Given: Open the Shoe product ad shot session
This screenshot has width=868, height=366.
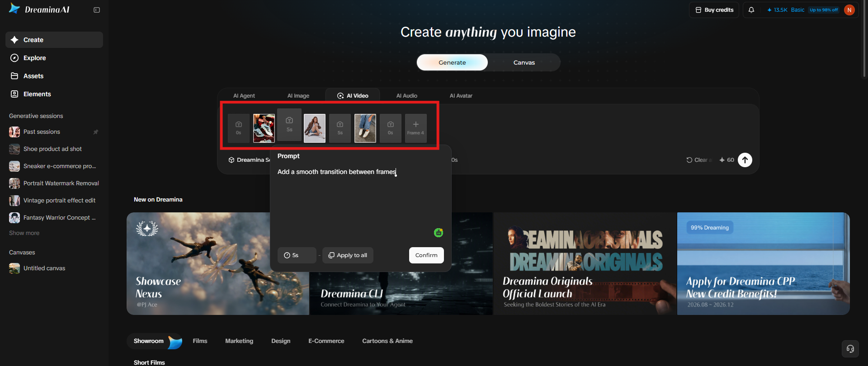Looking at the screenshot, I should click(54, 149).
